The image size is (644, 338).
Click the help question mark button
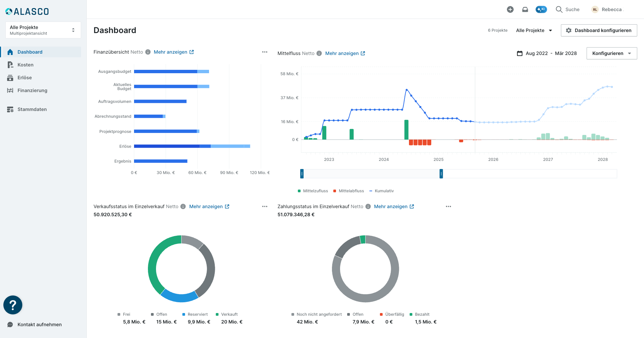13,305
